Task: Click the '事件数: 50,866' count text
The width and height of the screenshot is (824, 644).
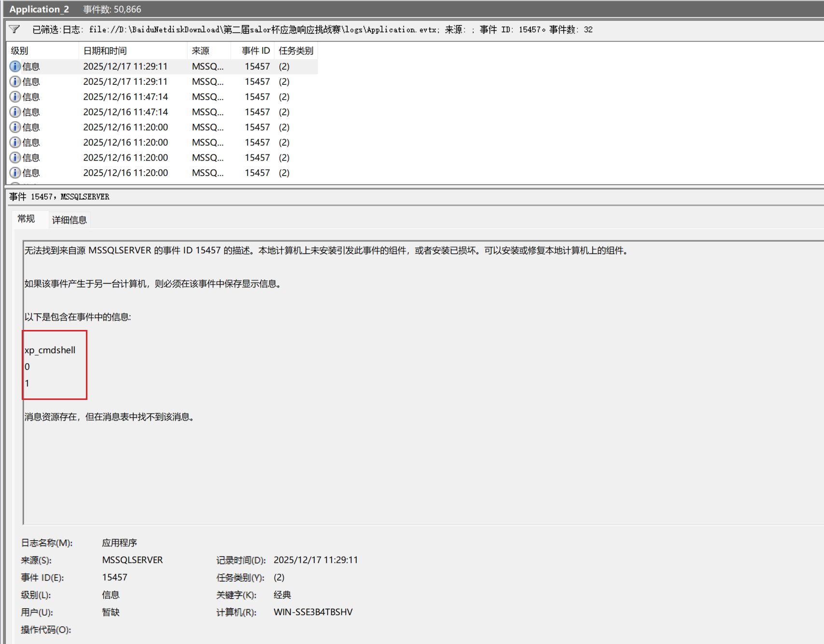Action: click(x=112, y=9)
